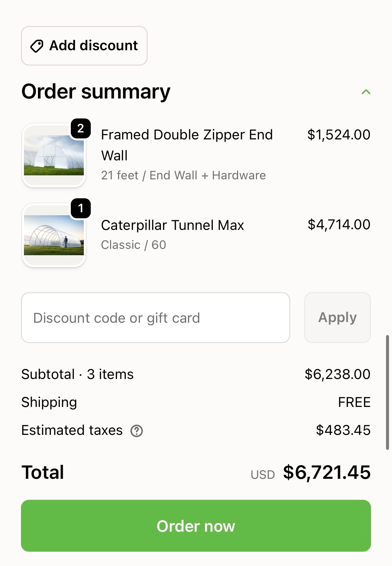The width and height of the screenshot is (392, 566).
Task: Click the $6,721.45 total amount
Action: (x=327, y=472)
